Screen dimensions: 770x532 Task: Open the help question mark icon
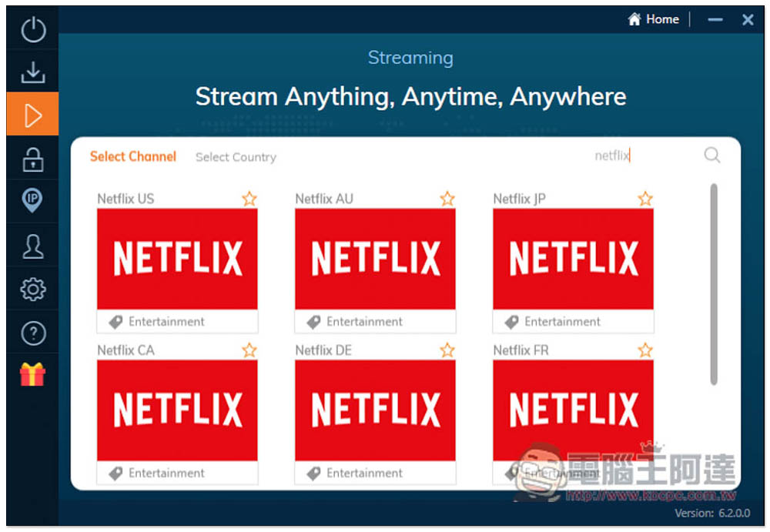(33, 333)
